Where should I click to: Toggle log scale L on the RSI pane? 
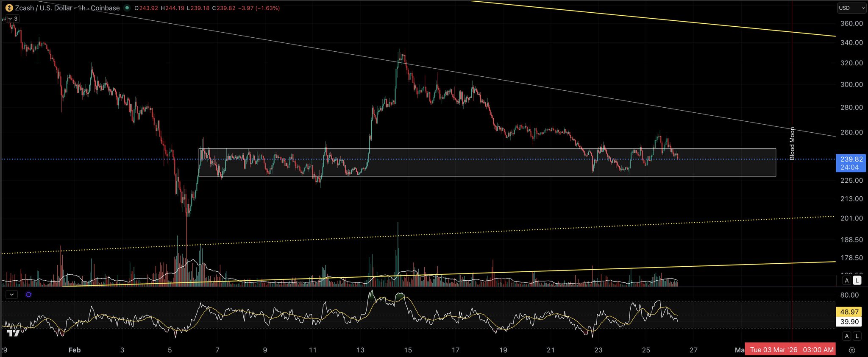(x=857, y=336)
